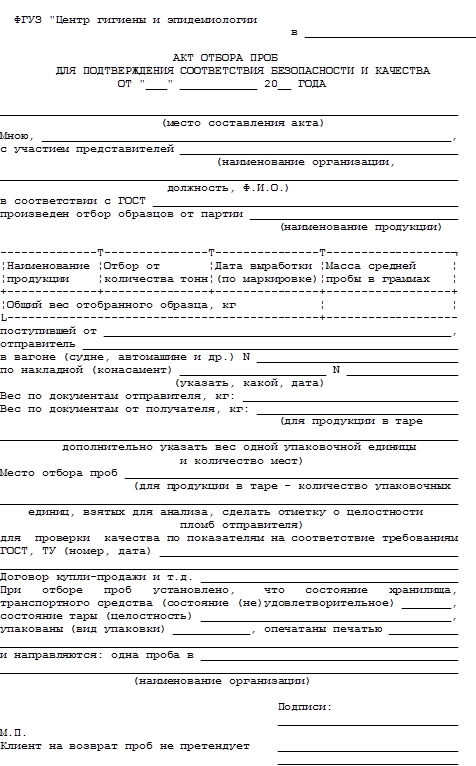The height and width of the screenshot is (766, 476).
Task: Click the blank after 'в соответствии с ГОСТ'
Action: coord(305,202)
